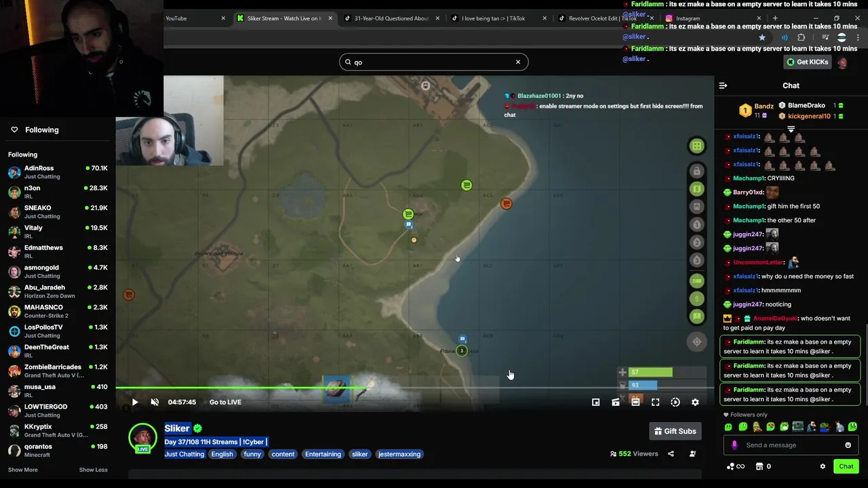Open the user action icon beside share
Image resolution: width=868 pixels, height=488 pixels.
pyautogui.click(x=692, y=453)
